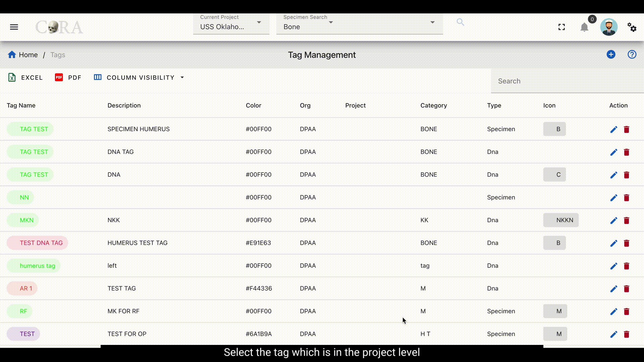
Task: Click the HUMERUS TEST TAG description
Action: coord(138,243)
